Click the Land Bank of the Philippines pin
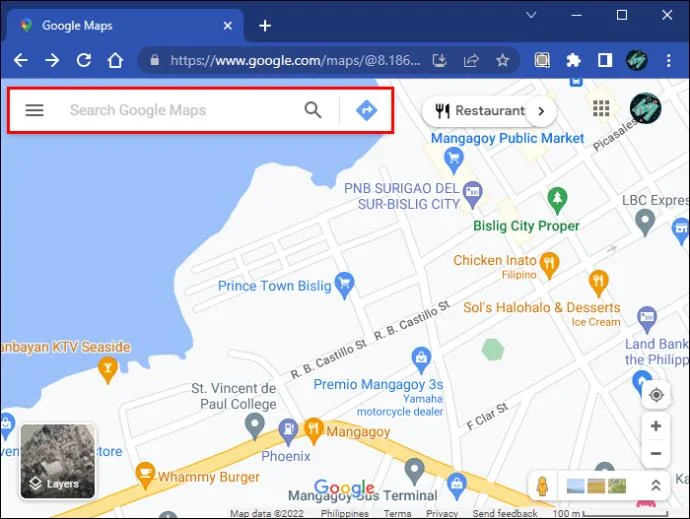 pos(647,320)
